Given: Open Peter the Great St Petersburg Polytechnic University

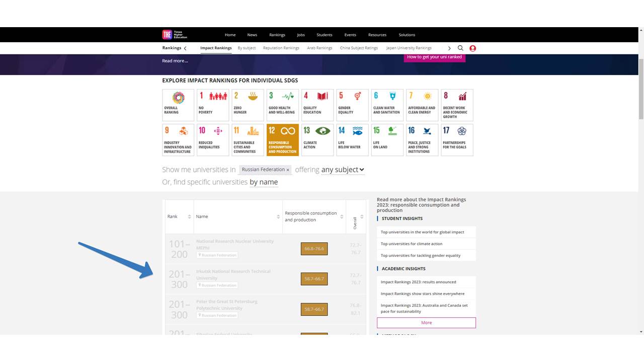Looking at the screenshot, I should pos(227,305).
